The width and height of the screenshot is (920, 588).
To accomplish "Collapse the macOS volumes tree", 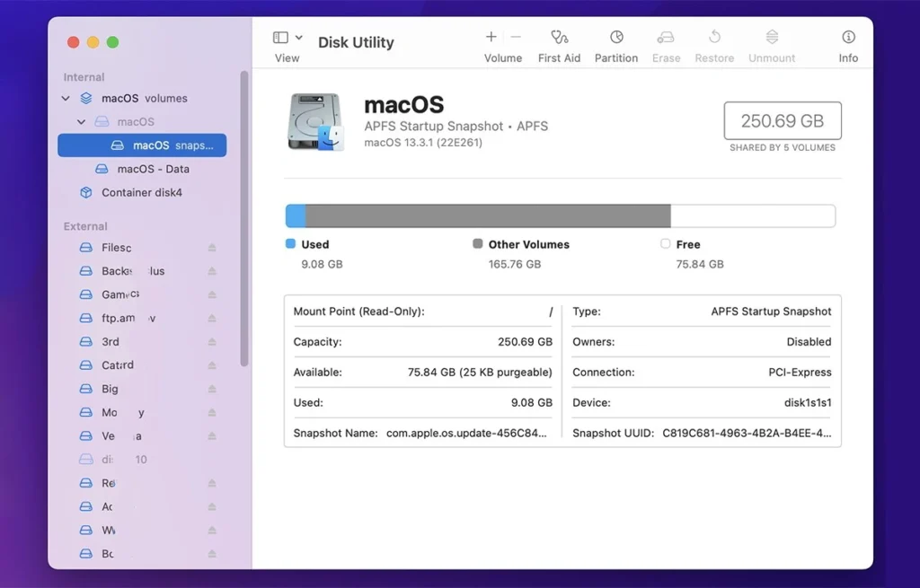I will (65, 98).
